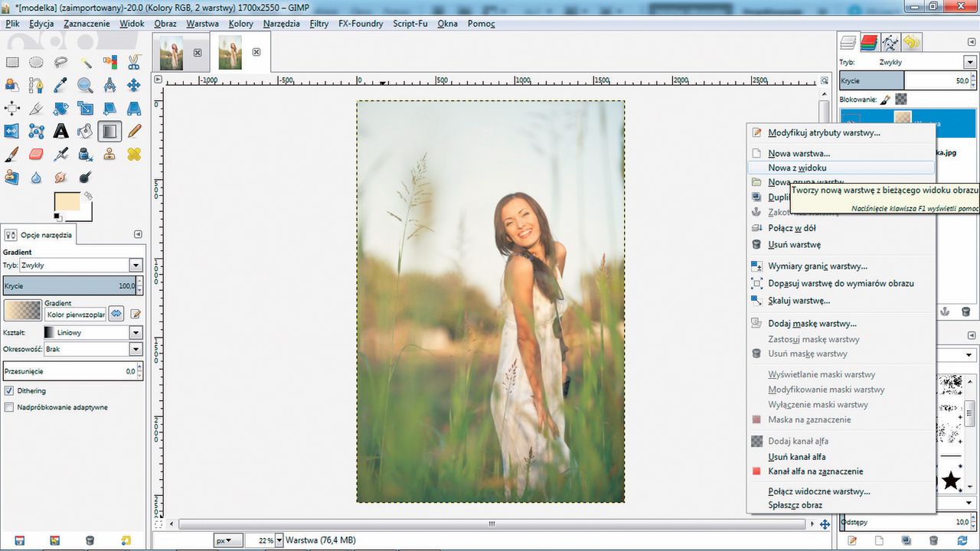The image size is (980, 551).
Task: Choose the Crop tool
Action: (36, 108)
